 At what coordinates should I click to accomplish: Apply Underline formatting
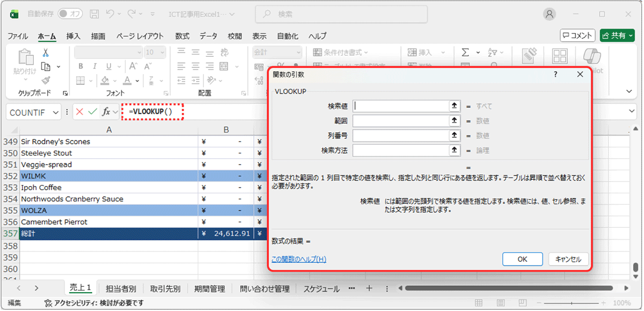pyautogui.click(x=108, y=66)
